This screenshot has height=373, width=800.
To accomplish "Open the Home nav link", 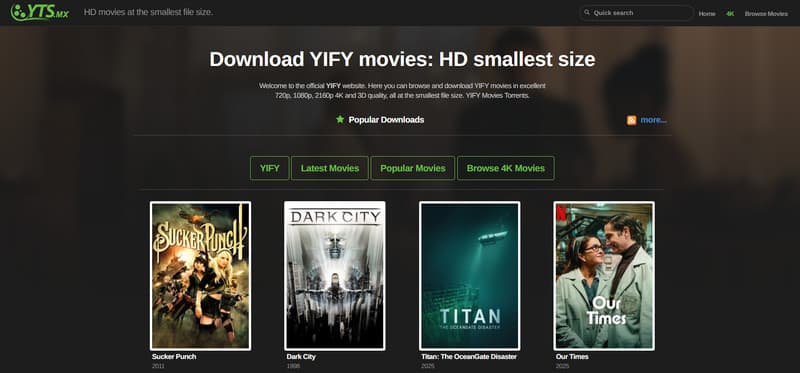I will [x=707, y=14].
